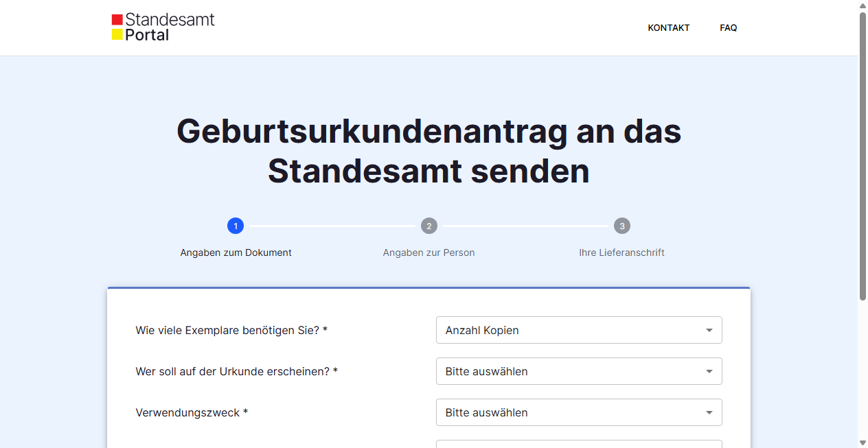The height and width of the screenshot is (448, 868).
Task: Click the yellow square in the logo
Action: pos(118,33)
